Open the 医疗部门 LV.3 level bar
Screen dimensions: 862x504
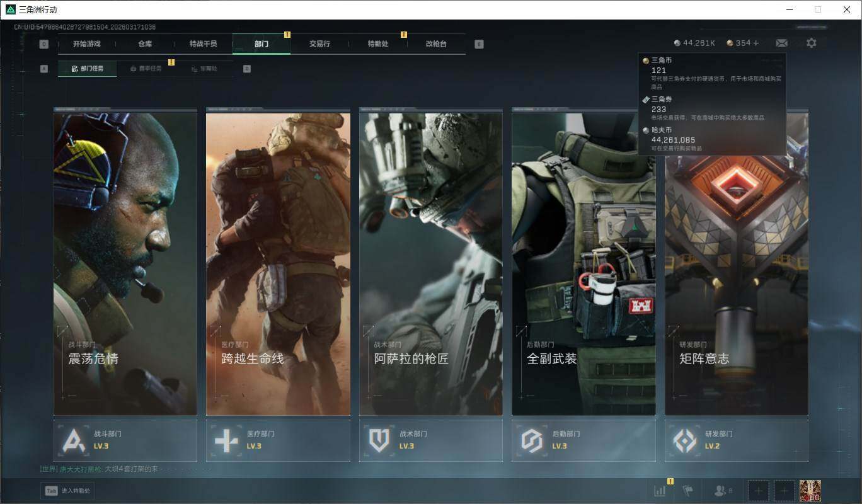(278, 440)
